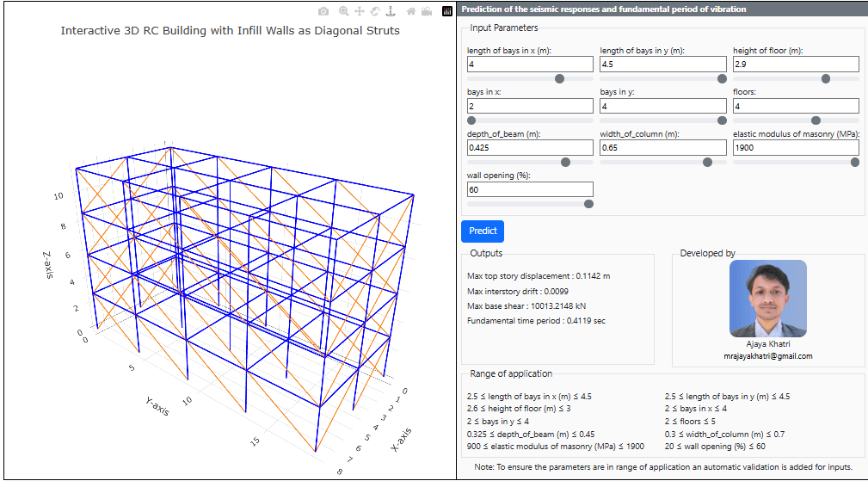The image size is (868, 481).
Task: Click the floors slider handle
Action: [816, 120]
